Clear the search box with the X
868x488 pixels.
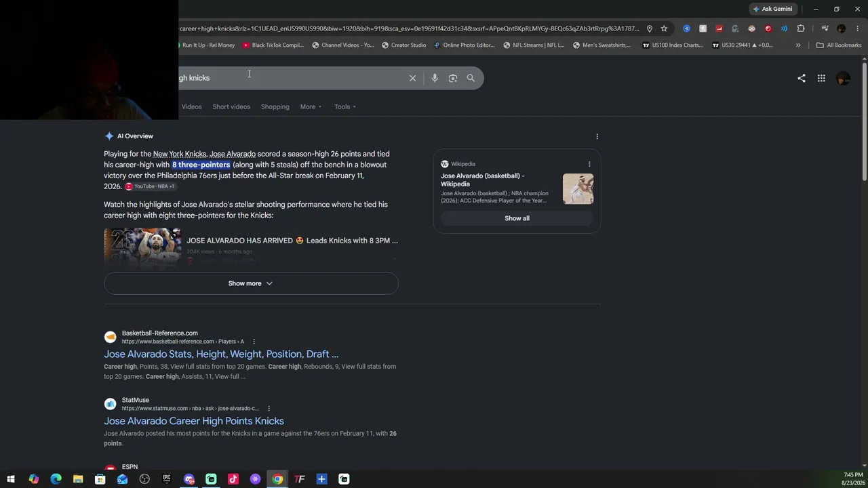tap(412, 78)
